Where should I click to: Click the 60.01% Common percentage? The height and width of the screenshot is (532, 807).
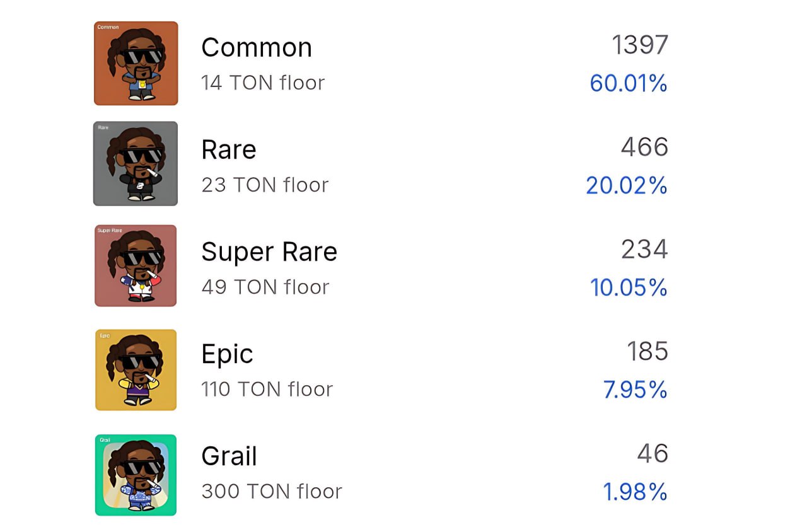click(628, 83)
